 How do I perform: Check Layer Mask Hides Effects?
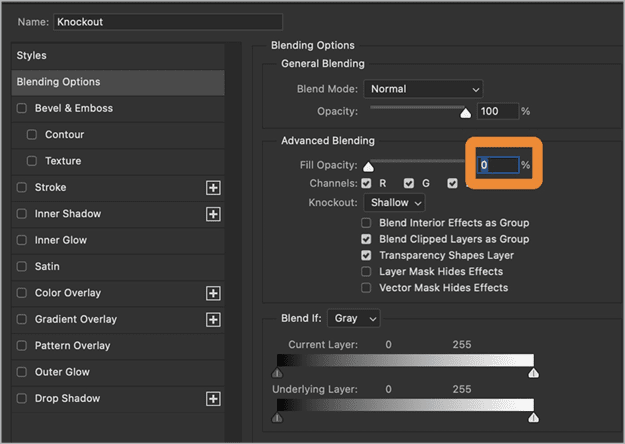point(366,271)
